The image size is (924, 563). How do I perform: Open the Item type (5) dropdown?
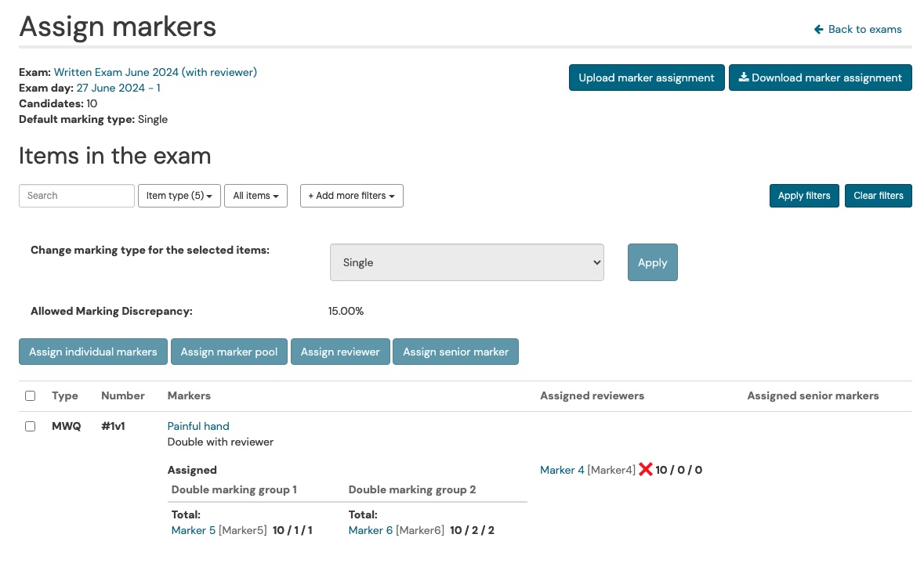(179, 196)
